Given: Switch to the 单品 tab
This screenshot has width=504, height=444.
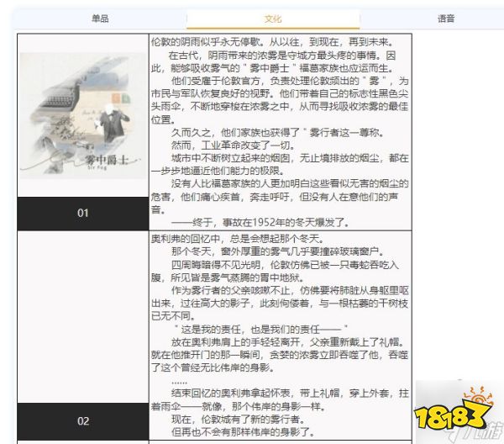Looking at the screenshot, I should click(99, 18).
